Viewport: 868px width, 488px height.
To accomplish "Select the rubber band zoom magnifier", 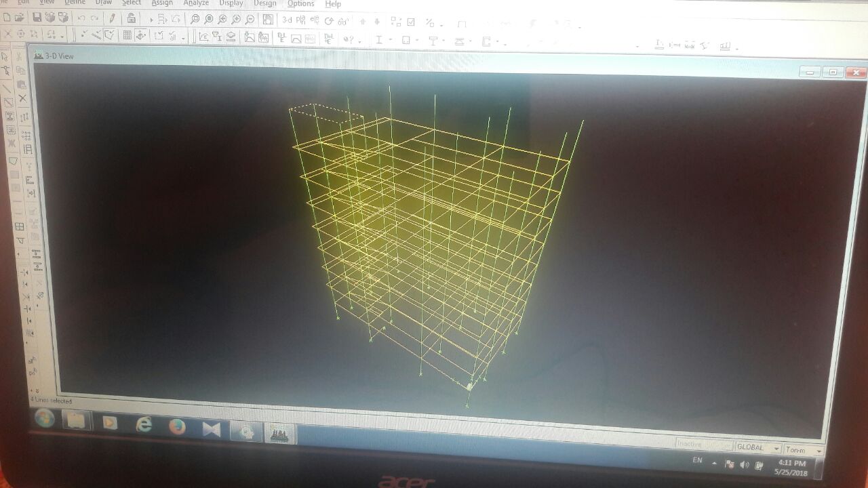I will click(195, 20).
